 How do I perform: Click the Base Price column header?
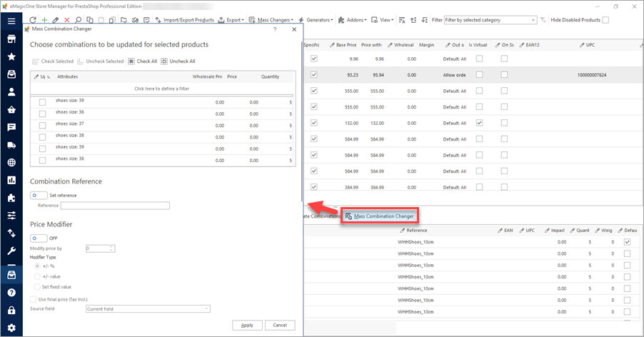(343, 45)
